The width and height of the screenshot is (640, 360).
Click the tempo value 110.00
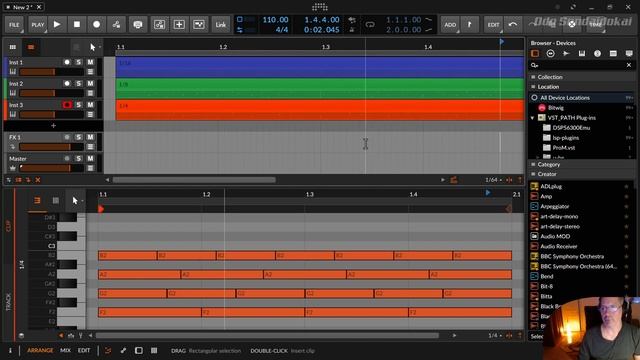coord(276,20)
